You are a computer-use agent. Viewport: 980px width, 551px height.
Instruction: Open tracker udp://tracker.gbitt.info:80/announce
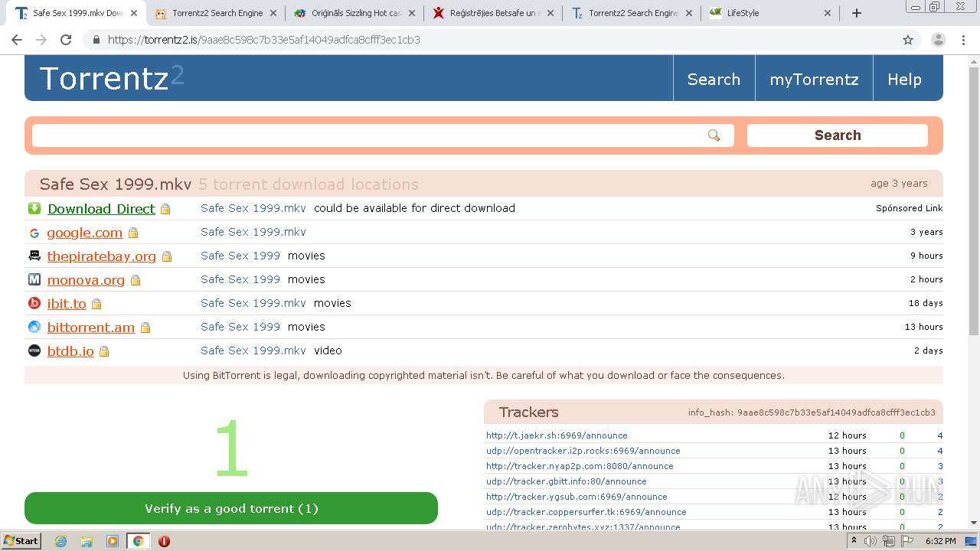coord(566,481)
